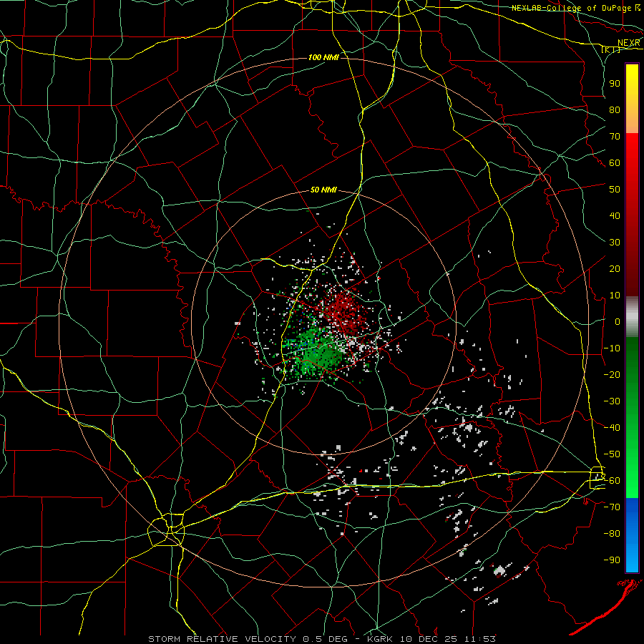Click the '40' value on the color scale
The image size is (644, 644).
615,215
